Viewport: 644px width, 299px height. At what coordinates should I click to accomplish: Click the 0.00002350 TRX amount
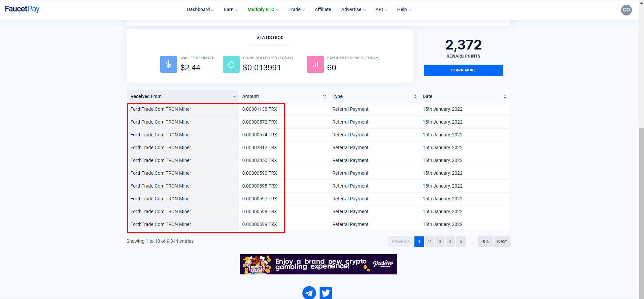pyautogui.click(x=260, y=160)
